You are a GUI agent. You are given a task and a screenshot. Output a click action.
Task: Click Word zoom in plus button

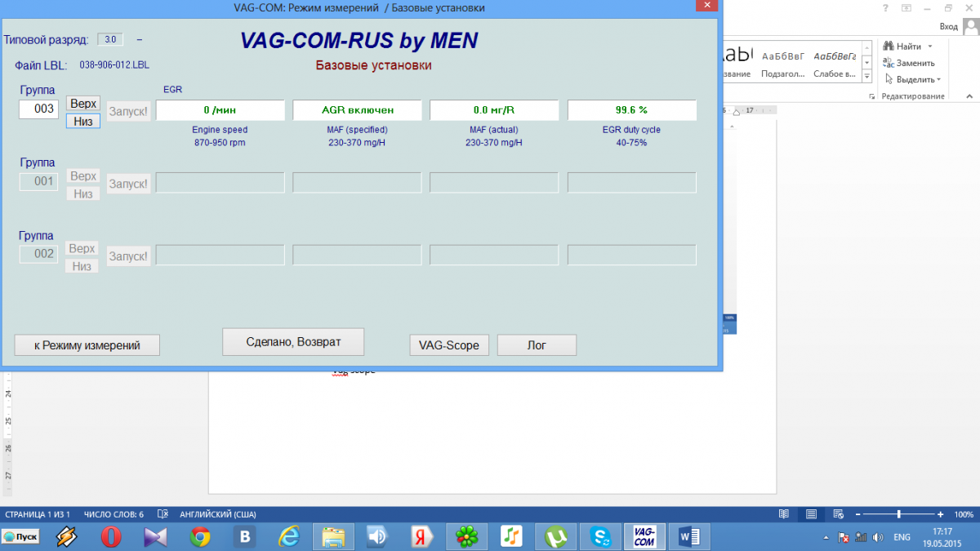tap(941, 514)
